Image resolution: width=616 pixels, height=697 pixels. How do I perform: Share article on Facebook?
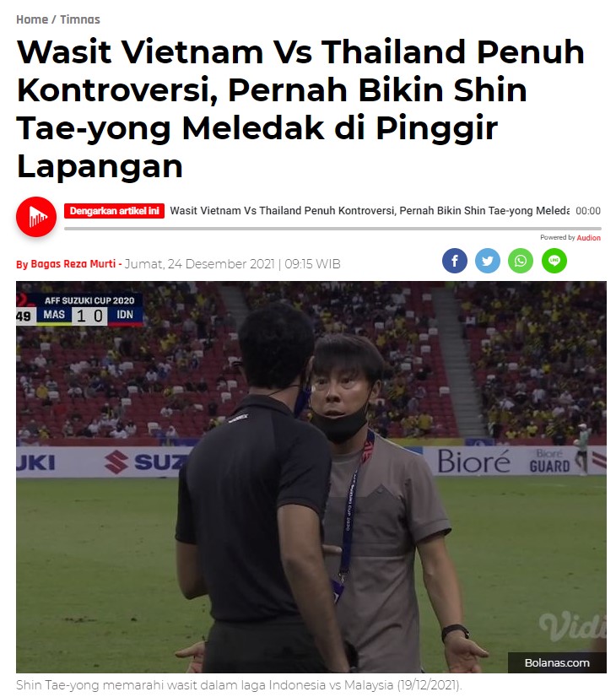[x=454, y=261]
